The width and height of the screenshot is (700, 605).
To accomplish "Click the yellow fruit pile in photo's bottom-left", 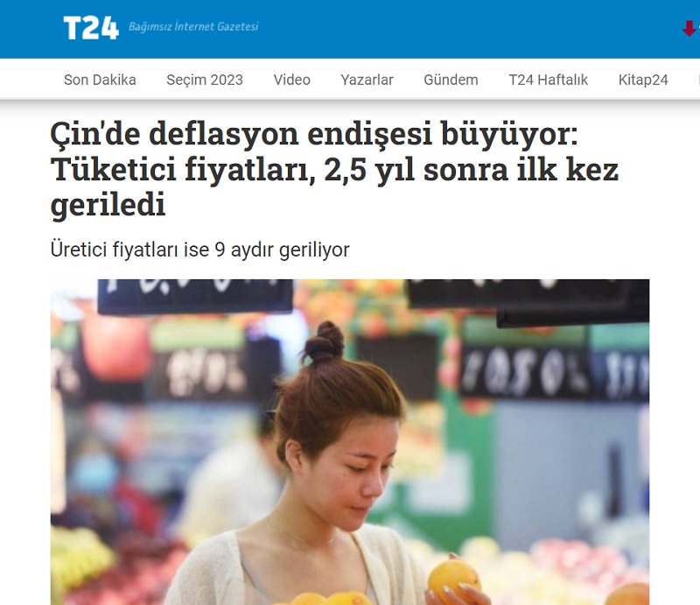I will point(80,559).
